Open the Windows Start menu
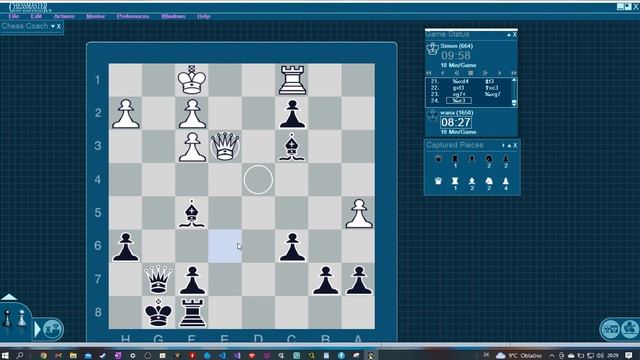Screen dimensions: 640x360 (5, 356)
